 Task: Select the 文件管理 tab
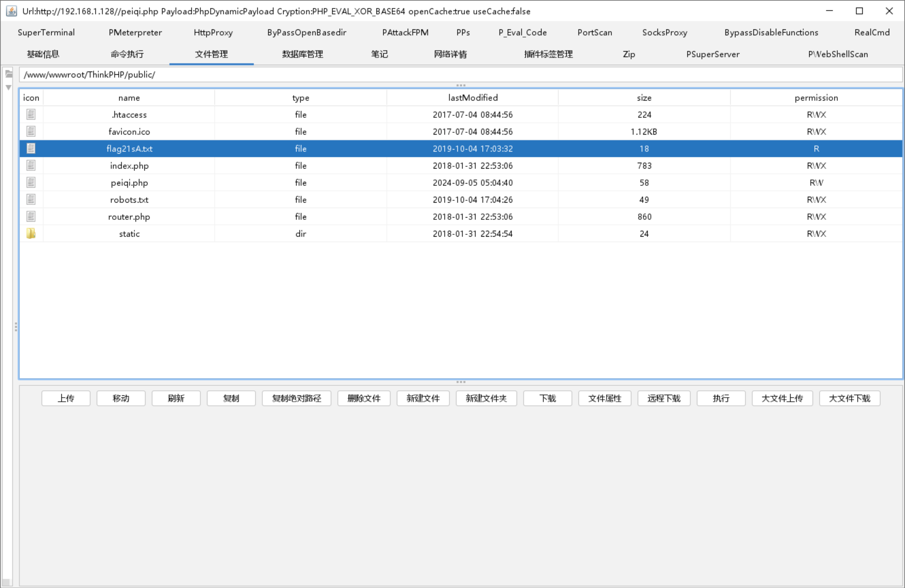211,54
